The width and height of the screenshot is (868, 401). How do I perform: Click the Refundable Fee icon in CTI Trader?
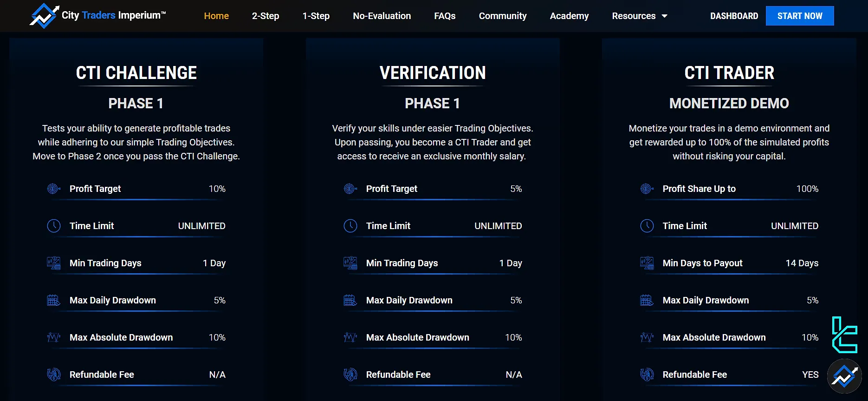[x=647, y=375]
